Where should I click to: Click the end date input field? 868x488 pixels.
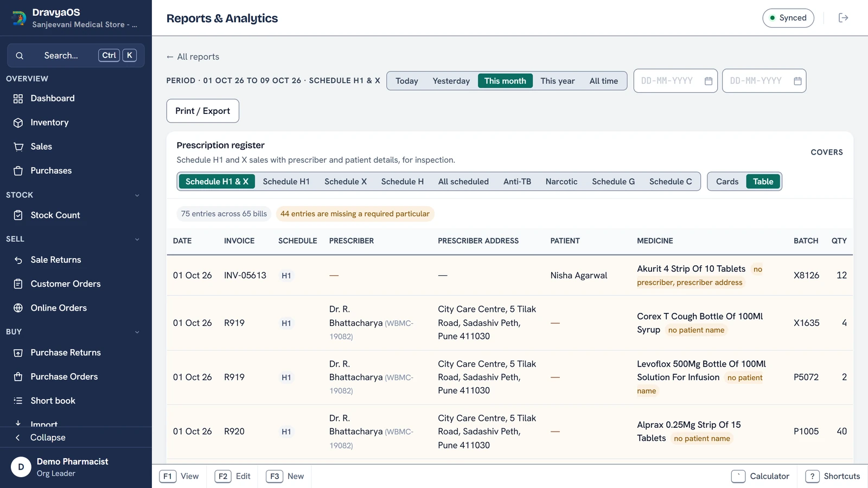coord(764,81)
